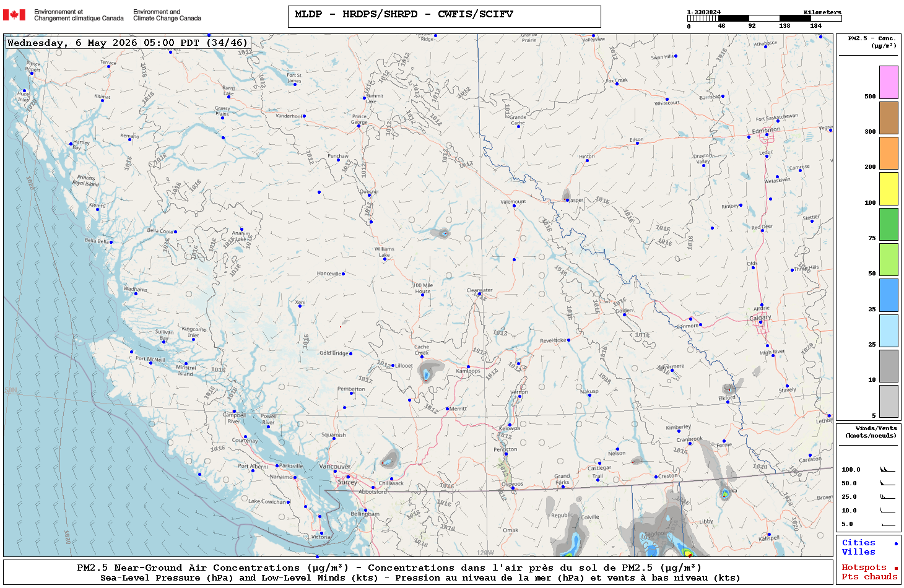This screenshot has height=588, width=904.
Task: Click the orange 200 legend swatch
Action: point(889,153)
